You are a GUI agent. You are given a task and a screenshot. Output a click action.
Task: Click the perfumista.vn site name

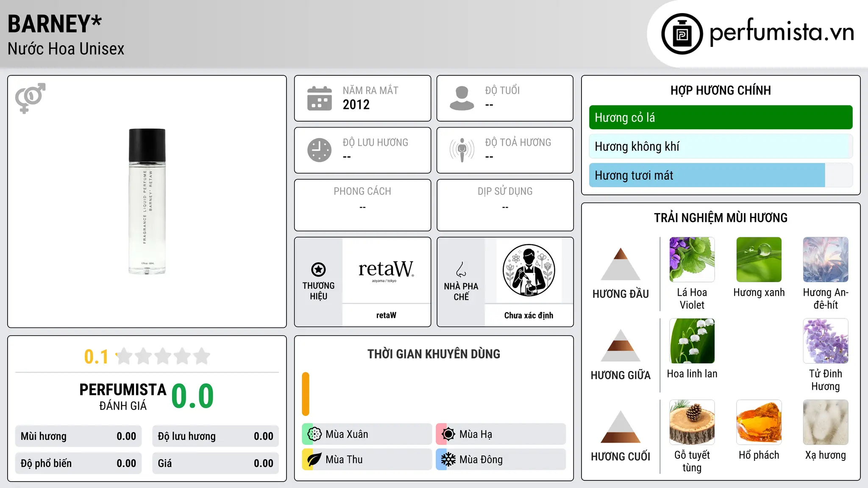pos(782,32)
